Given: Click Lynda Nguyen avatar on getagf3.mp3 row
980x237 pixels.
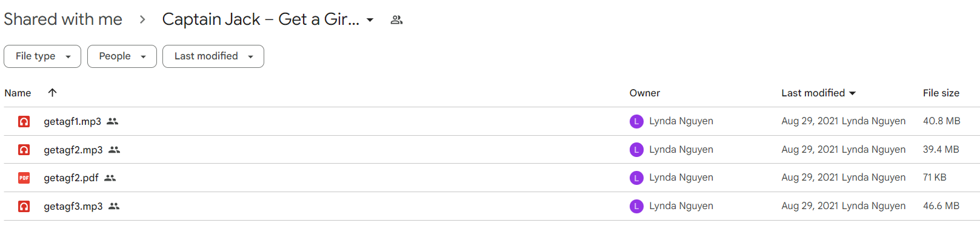Looking at the screenshot, I should coord(636,206).
